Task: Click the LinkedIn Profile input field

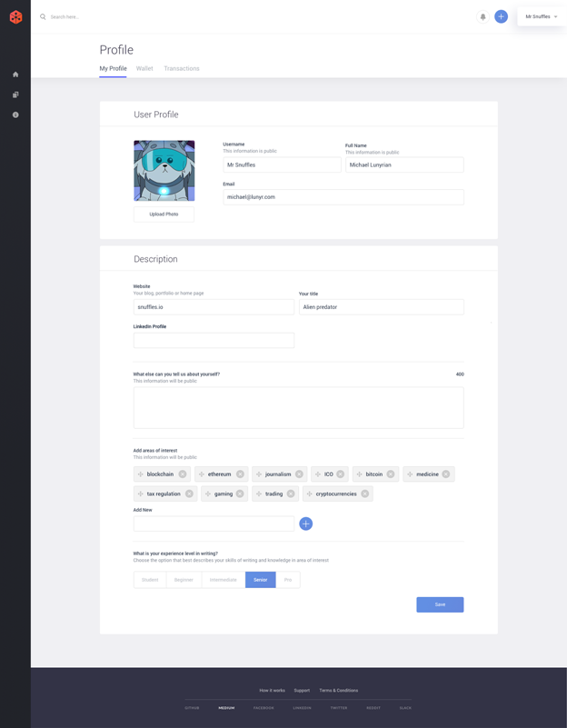Action: 214,340
